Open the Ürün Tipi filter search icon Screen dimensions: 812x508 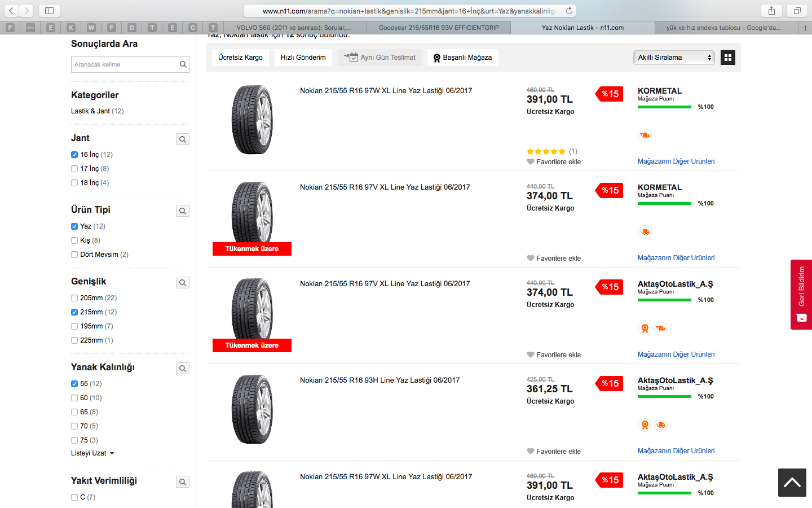tap(183, 211)
